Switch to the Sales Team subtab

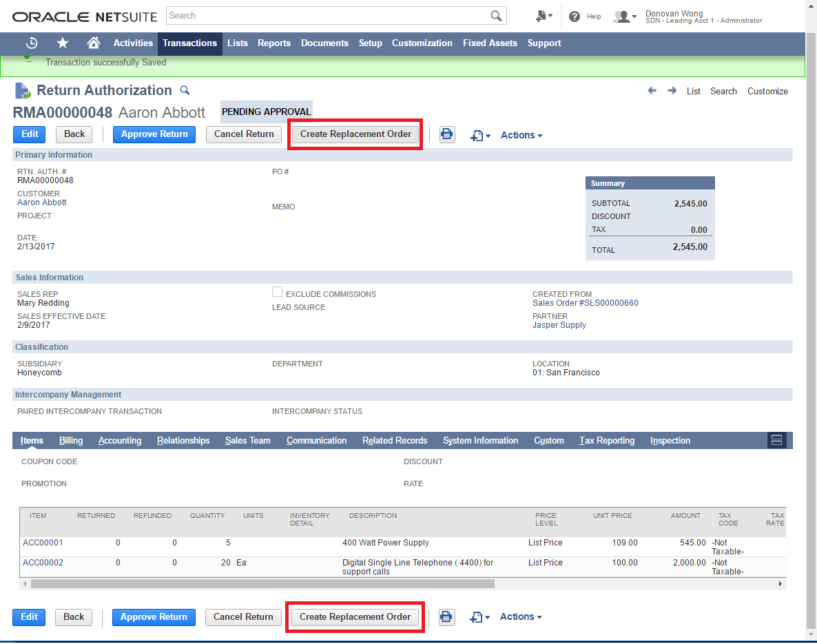tap(248, 440)
